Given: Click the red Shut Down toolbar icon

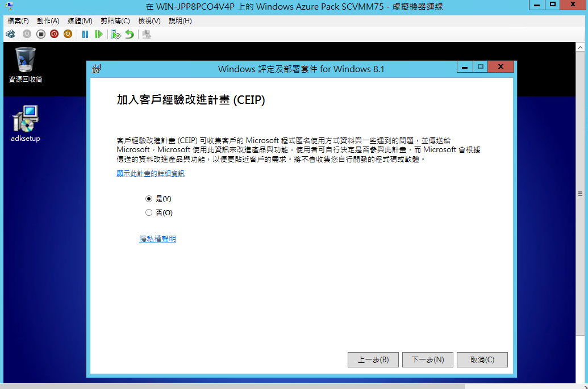Looking at the screenshot, I should pos(55,35).
